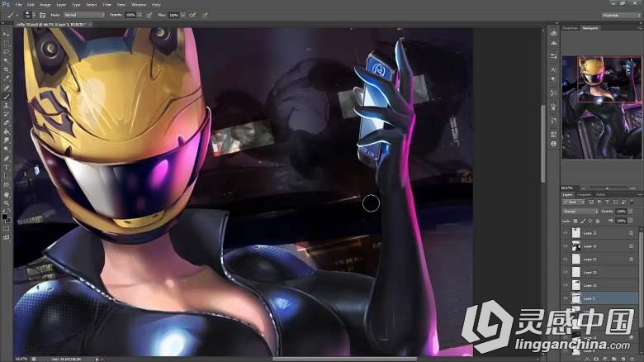Viewport: 644px width, 362px height.
Task: Change screen mode at toolbox bottom
Action: [6, 237]
